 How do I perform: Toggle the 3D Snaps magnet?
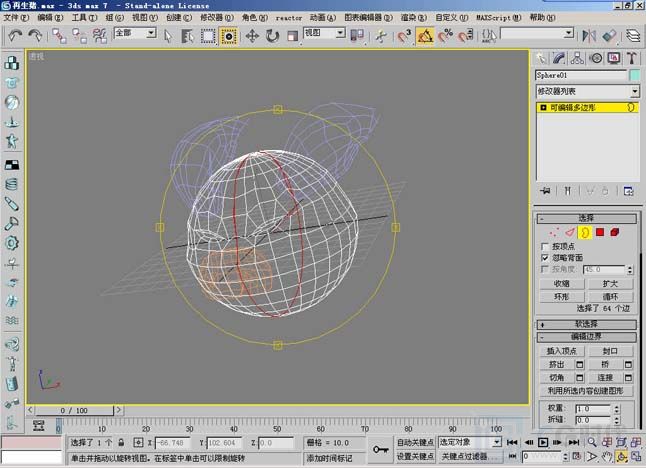coord(404,36)
